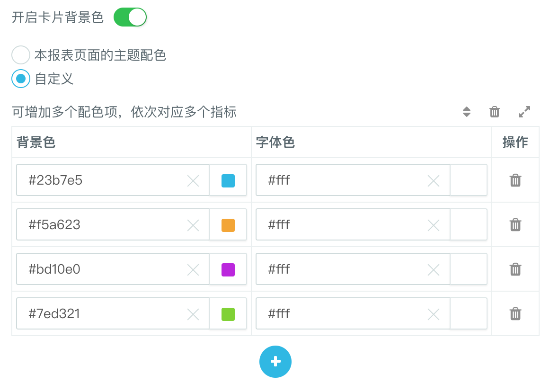Open the white font swatch in the #7ed321 row
550x392 pixels.
pos(469,314)
